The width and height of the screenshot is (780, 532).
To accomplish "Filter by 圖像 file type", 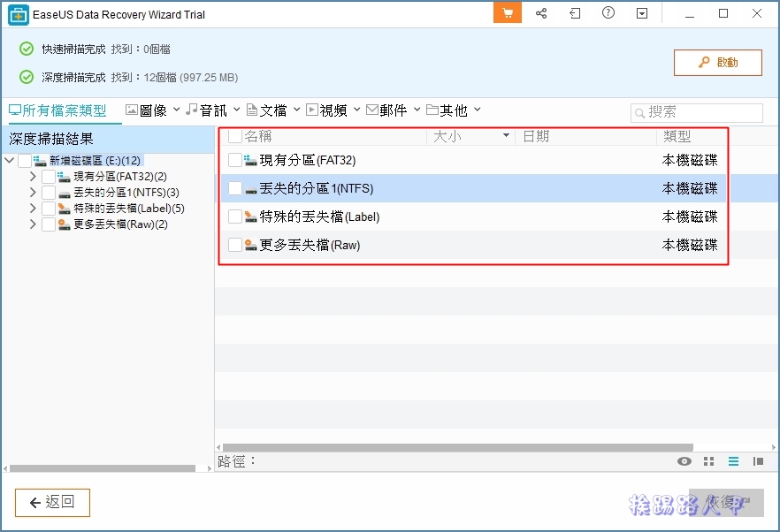I will click(x=146, y=110).
